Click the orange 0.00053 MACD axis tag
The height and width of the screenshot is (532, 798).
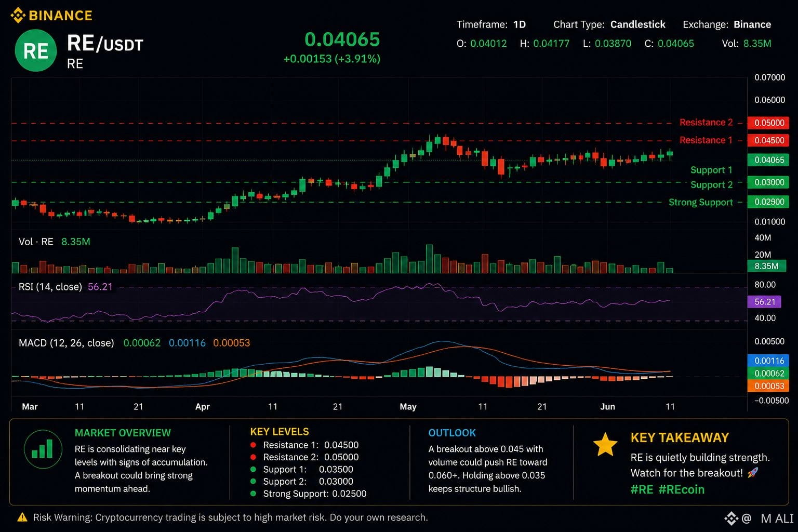(x=768, y=385)
